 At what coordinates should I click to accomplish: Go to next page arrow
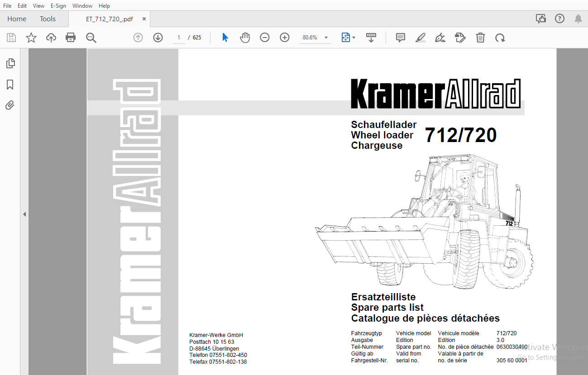[x=158, y=38]
